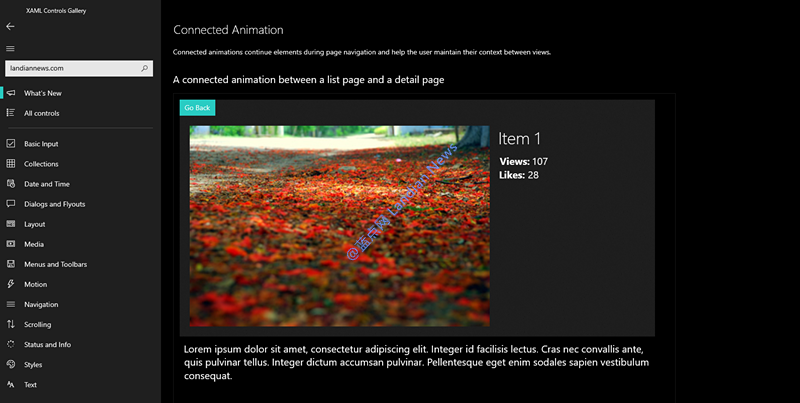This screenshot has width=800, height=403.
Task: Click the Collections grid icon
Action: click(x=11, y=163)
